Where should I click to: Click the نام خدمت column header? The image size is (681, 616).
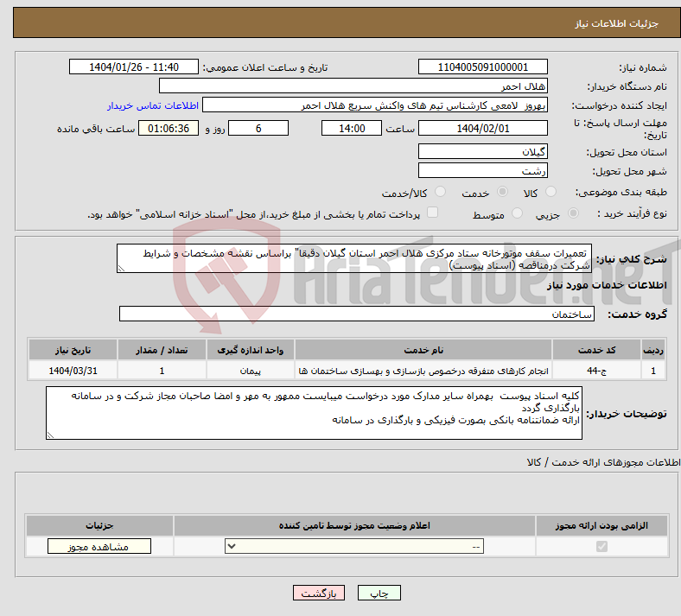point(423,350)
